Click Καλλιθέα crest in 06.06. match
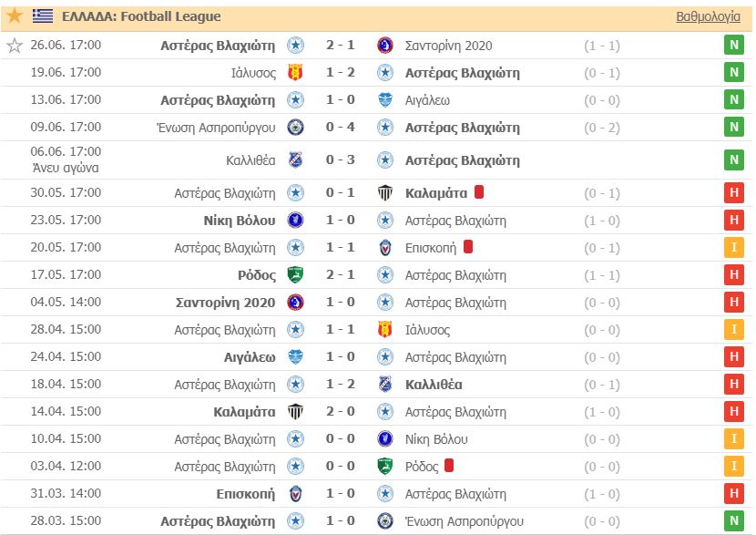Screen dimensions: 756x535 295,159
